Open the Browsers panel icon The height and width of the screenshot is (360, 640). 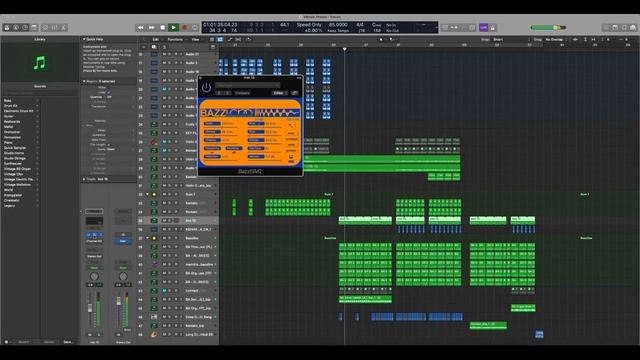point(633,27)
